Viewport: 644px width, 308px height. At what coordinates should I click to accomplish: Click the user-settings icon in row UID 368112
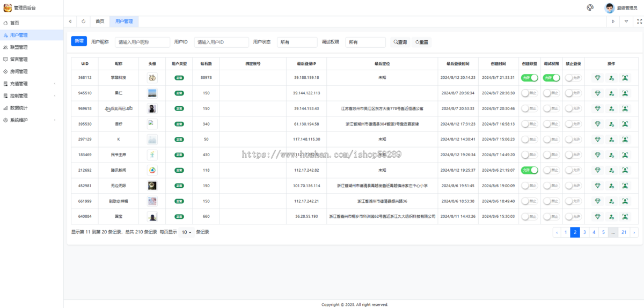click(x=611, y=78)
